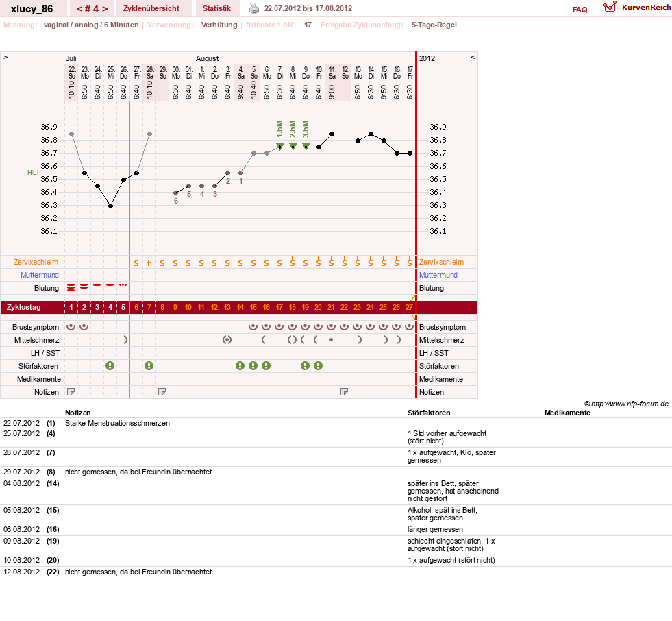
Task: Open the Zyklenübersicht tab
Action: 151,8
